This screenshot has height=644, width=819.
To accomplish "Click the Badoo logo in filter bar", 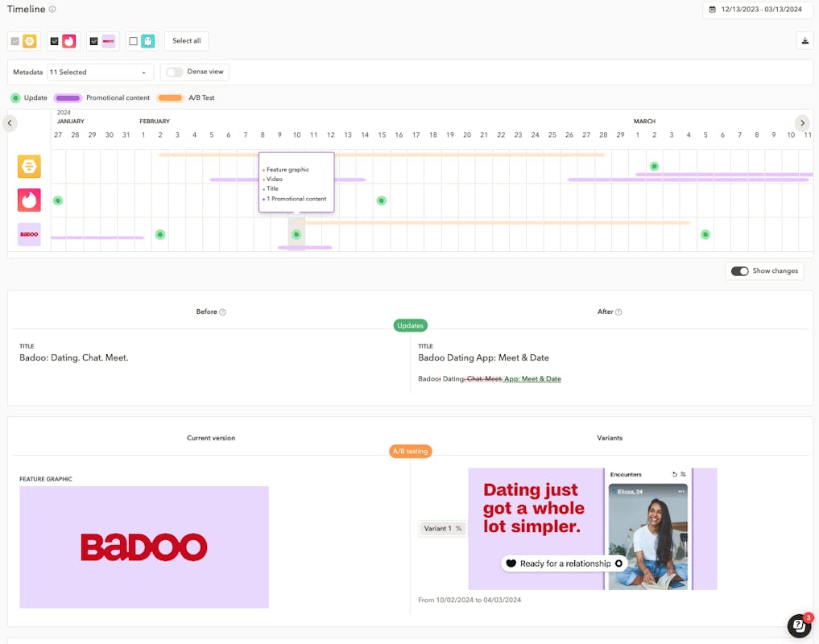I will click(109, 41).
